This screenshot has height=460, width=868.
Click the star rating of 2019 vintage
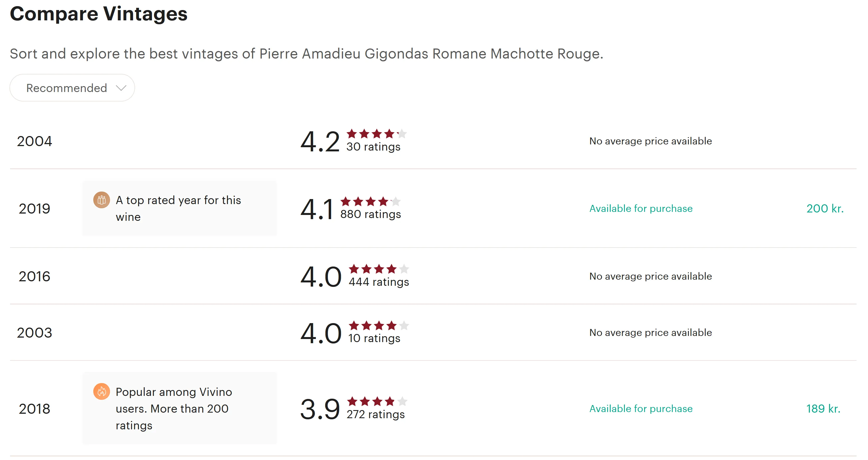pos(370,202)
